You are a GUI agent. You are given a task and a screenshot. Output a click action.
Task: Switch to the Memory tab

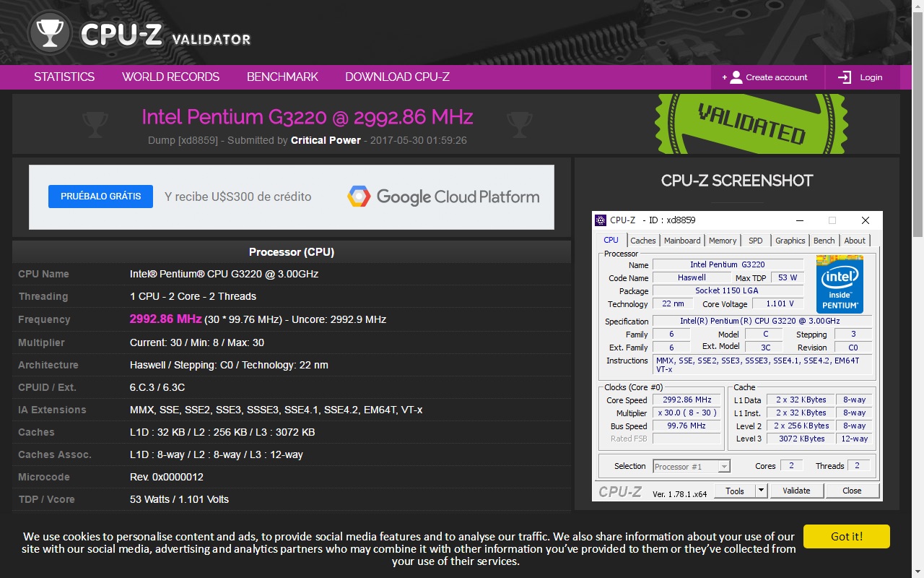723,241
